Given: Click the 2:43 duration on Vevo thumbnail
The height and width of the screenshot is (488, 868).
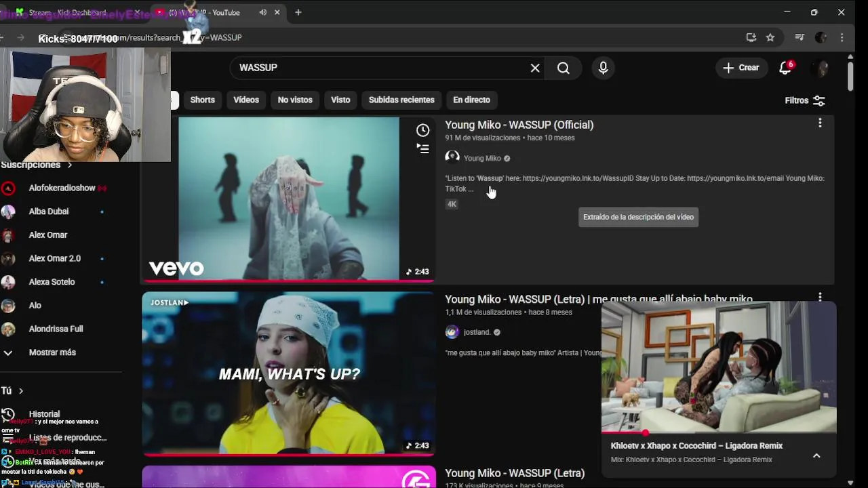Looking at the screenshot, I should coord(418,272).
